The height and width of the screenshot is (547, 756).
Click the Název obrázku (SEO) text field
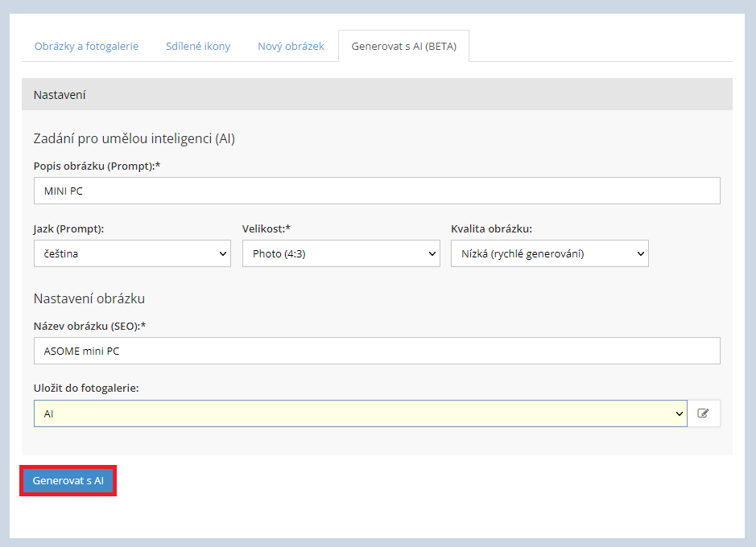click(x=376, y=351)
